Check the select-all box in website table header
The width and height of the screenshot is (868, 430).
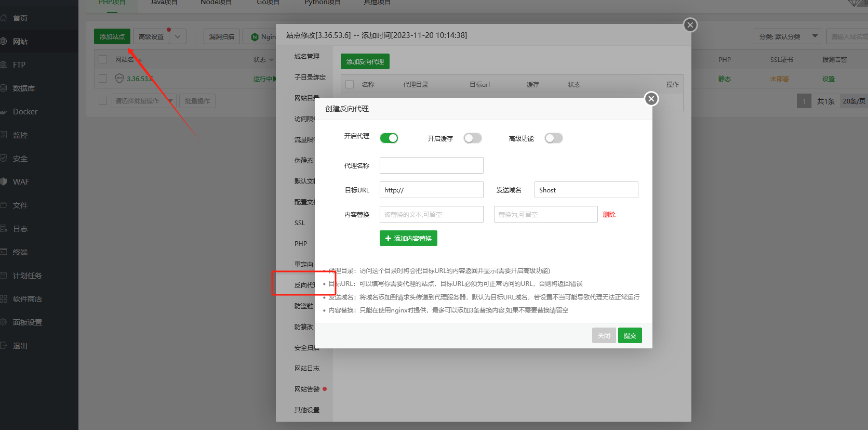click(103, 59)
